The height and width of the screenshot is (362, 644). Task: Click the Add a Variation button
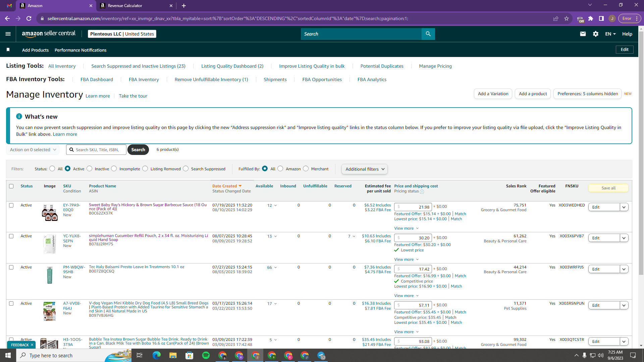pos(493,94)
